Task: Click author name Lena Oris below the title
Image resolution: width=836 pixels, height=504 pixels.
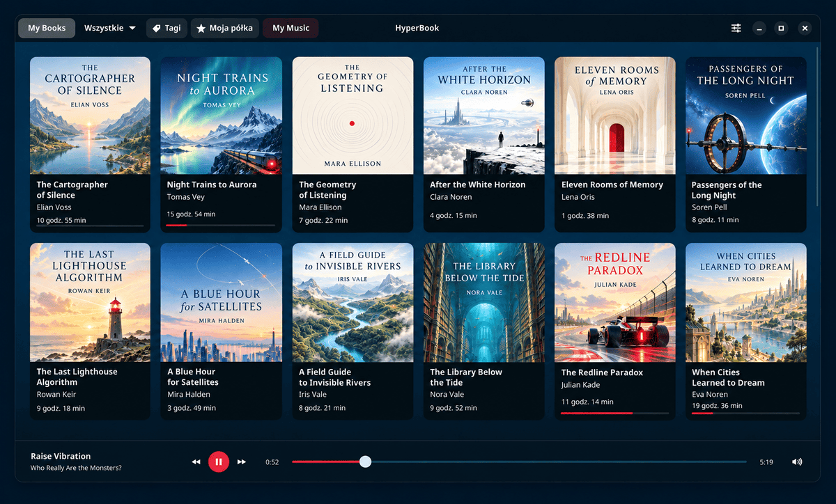Action: (578, 197)
